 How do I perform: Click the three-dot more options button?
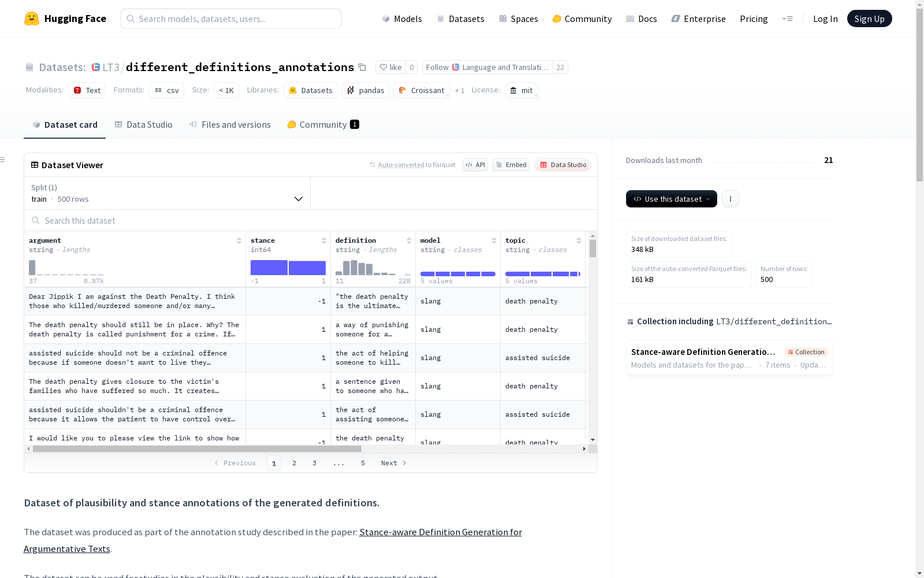pyautogui.click(x=731, y=199)
